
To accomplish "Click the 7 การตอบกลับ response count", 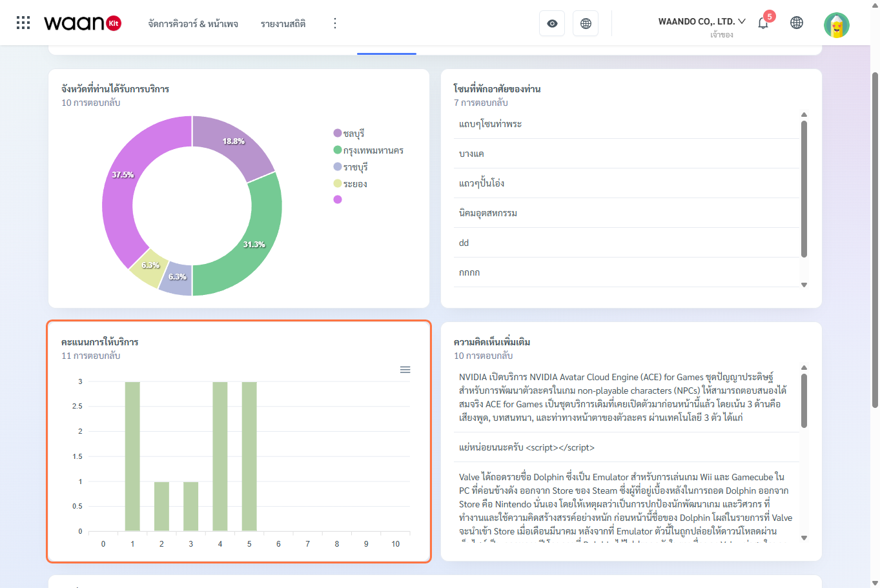I will (x=481, y=103).
